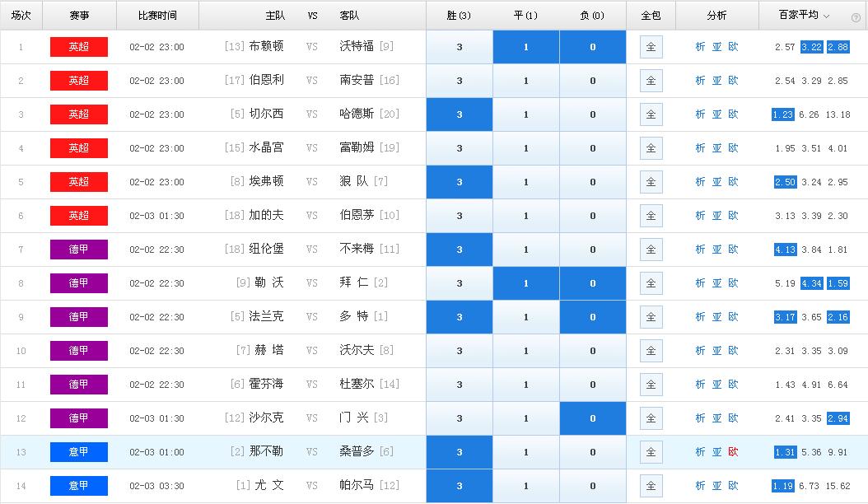Click highlighted odds 4.13 for 纽伦堡
The height and width of the screenshot is (504, 868).
(785, 250)
